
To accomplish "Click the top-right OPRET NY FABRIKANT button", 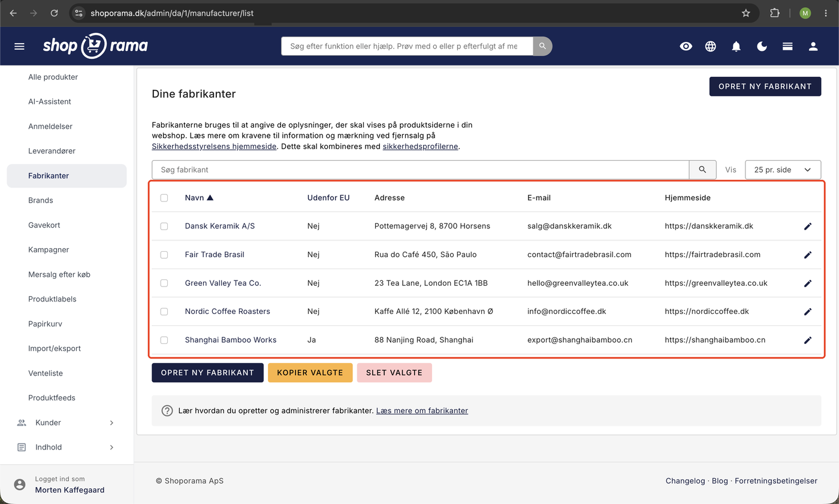I will pyautogui.click(x=765, y=86).
